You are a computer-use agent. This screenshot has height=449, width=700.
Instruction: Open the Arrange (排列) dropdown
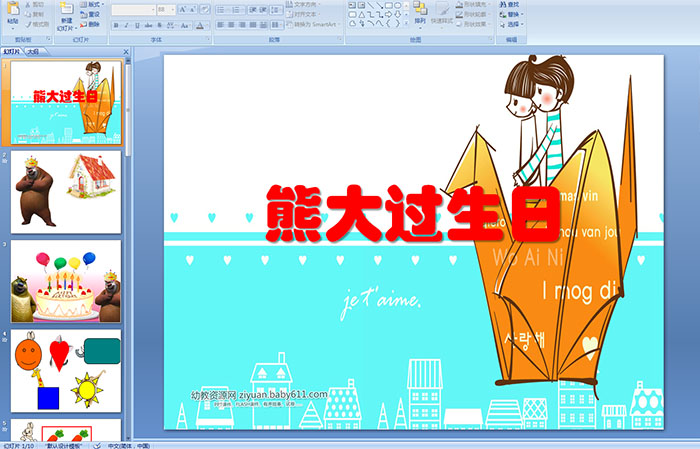420,13
